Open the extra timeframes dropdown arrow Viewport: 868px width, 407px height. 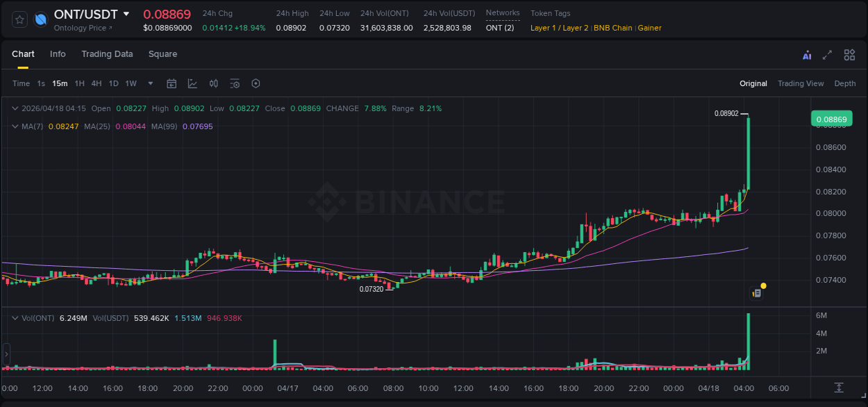[x=149, y=83]
